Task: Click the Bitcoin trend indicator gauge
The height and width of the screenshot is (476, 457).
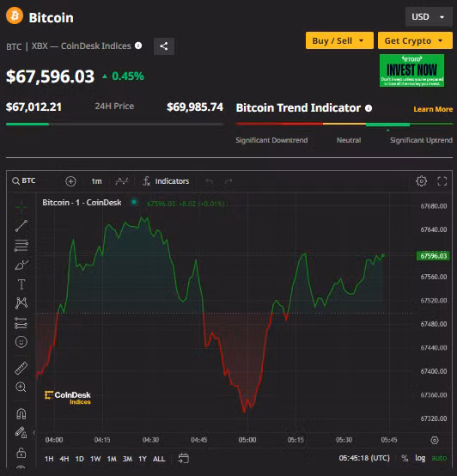Action: [344, 124]
